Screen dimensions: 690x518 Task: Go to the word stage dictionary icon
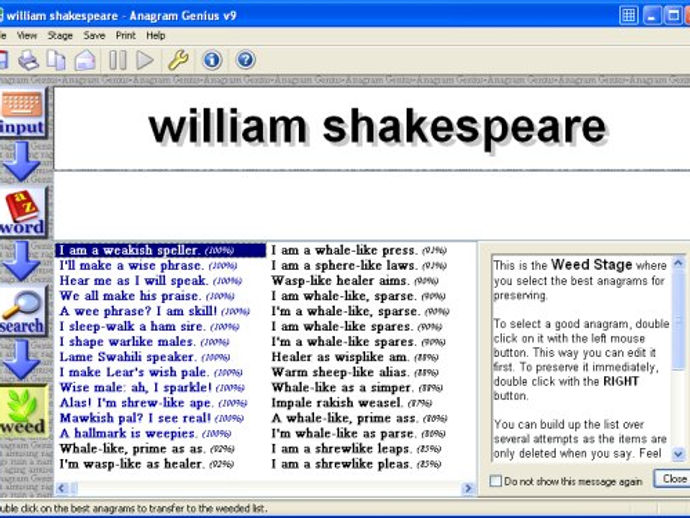pos(22,213)
